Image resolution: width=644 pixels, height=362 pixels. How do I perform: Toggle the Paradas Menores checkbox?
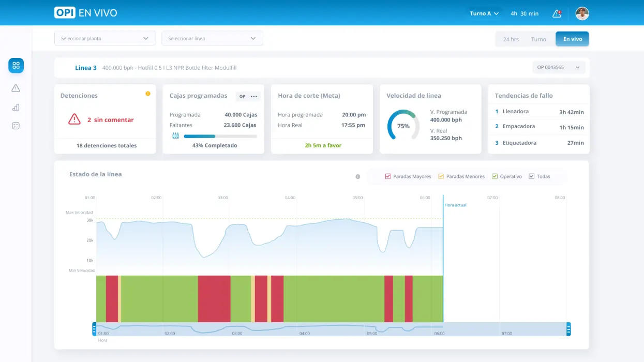coord(441,176)
